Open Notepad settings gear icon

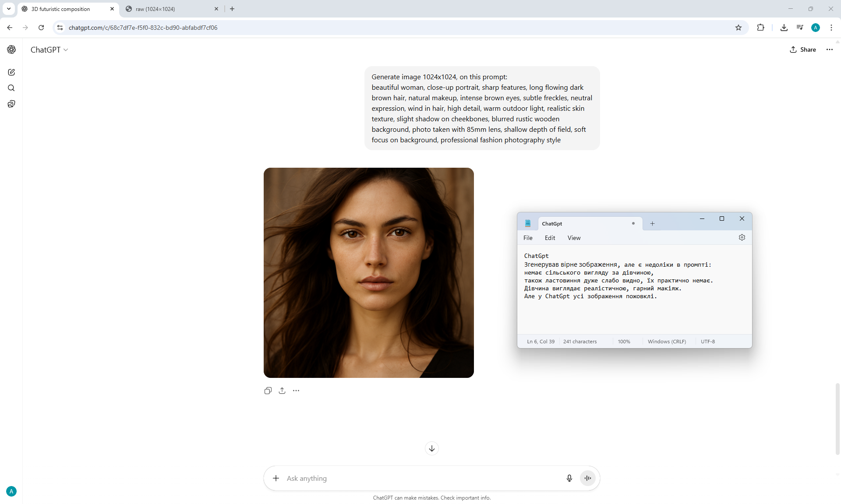click(742, 237)
